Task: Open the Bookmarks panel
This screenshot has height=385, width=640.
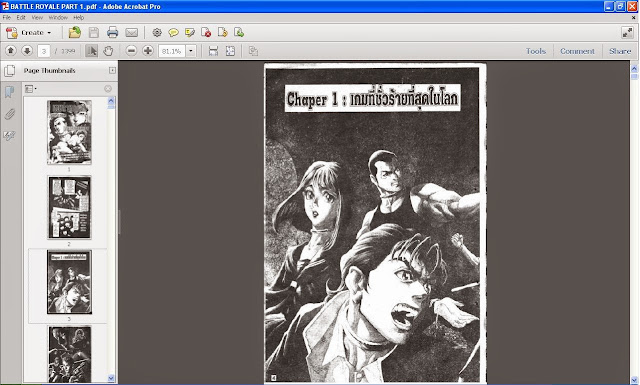Action: point(9,92)
